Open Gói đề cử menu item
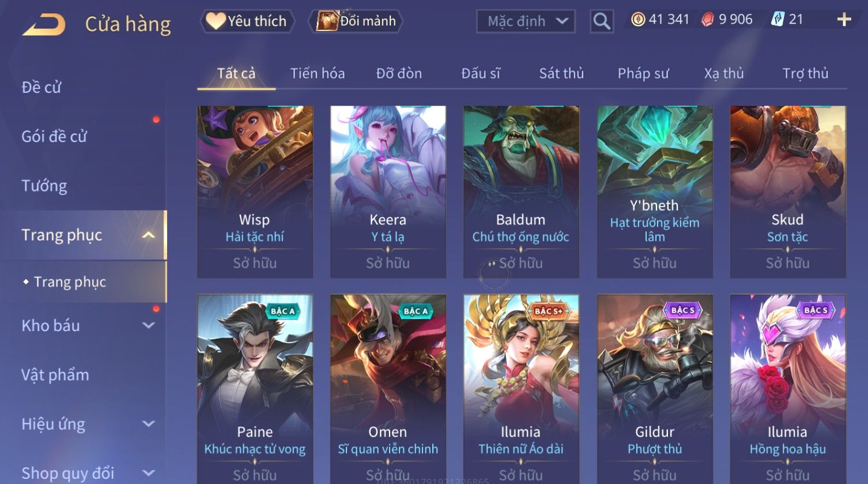The width and height of the screenshot is (868, 484). click(x=54, y=136)
